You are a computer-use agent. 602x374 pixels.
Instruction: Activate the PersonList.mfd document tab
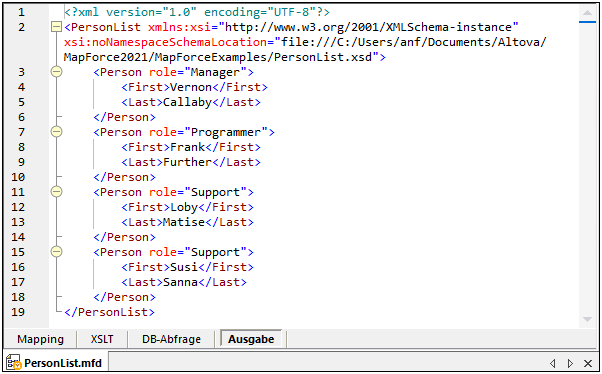tap(56, 363)
